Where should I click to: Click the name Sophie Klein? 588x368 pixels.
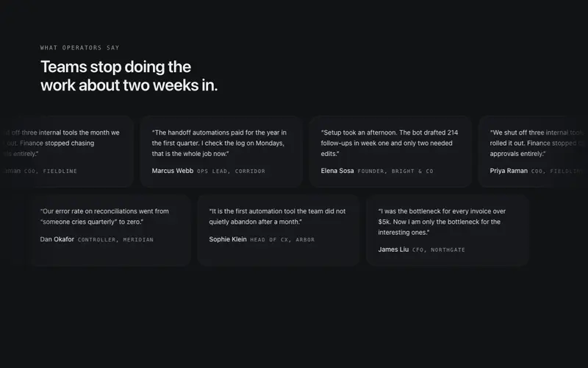pos(228,239)
